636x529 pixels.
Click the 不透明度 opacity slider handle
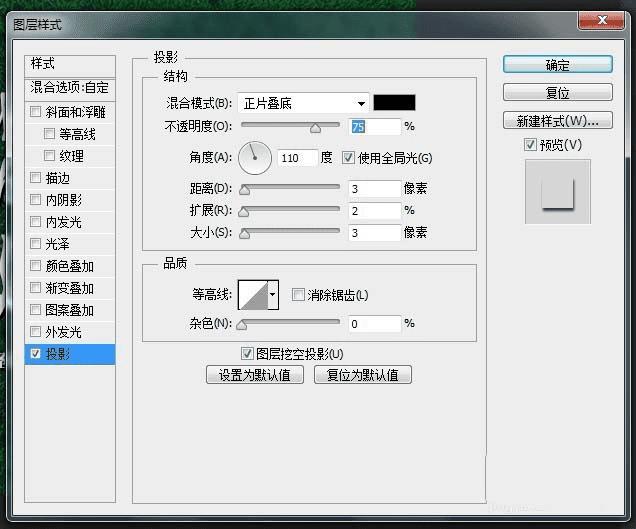[x=316, y=128]
